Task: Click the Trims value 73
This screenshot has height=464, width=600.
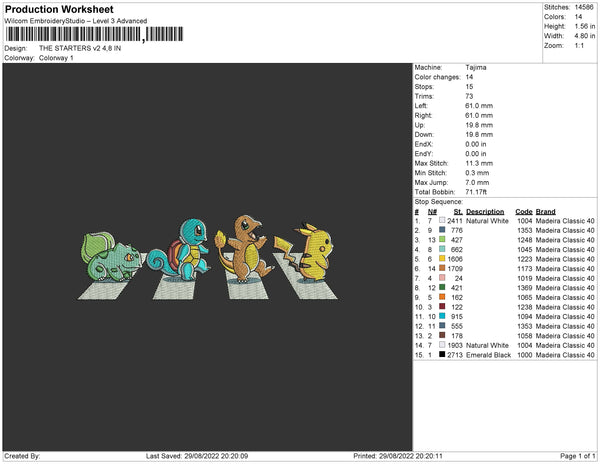Action: pyautogui.click(x=470, y=96)
